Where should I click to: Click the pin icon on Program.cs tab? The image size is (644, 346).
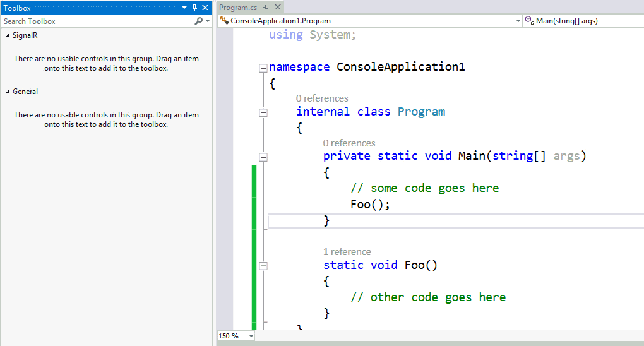(x=266, y=8)
